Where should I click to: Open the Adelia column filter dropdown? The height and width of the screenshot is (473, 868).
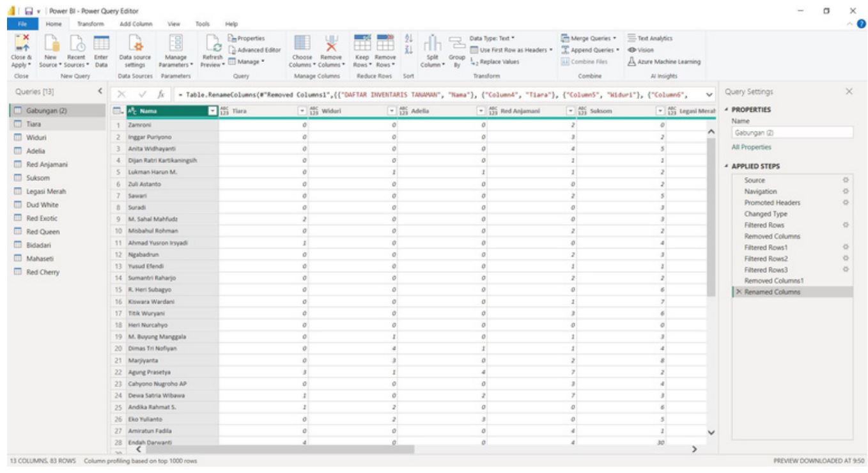(x=482, y=111)
